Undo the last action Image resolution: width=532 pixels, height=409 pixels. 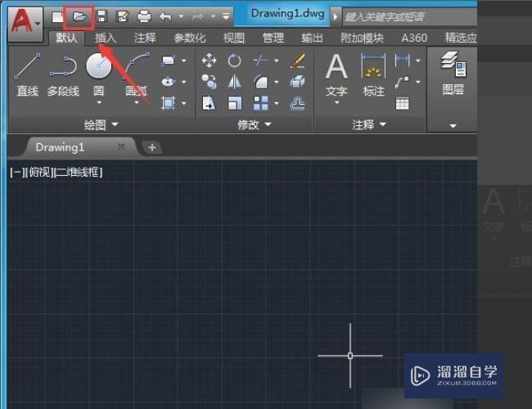pos(165,16)
